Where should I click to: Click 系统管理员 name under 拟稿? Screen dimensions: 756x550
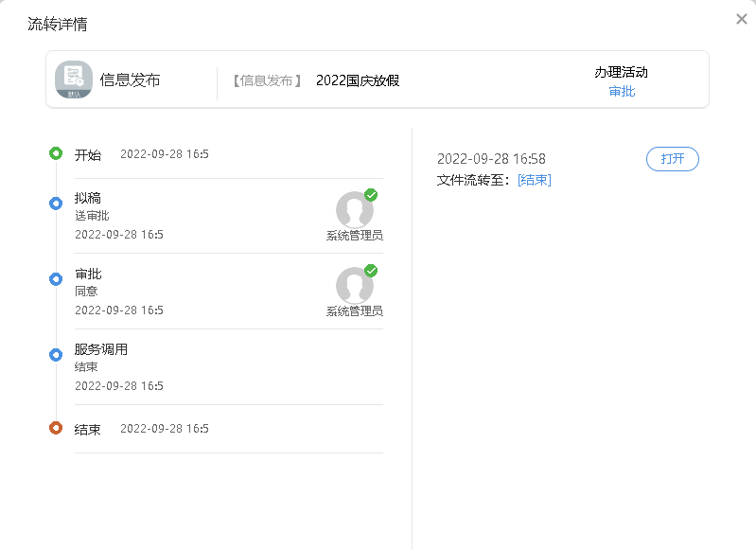[x=354, y=235]
